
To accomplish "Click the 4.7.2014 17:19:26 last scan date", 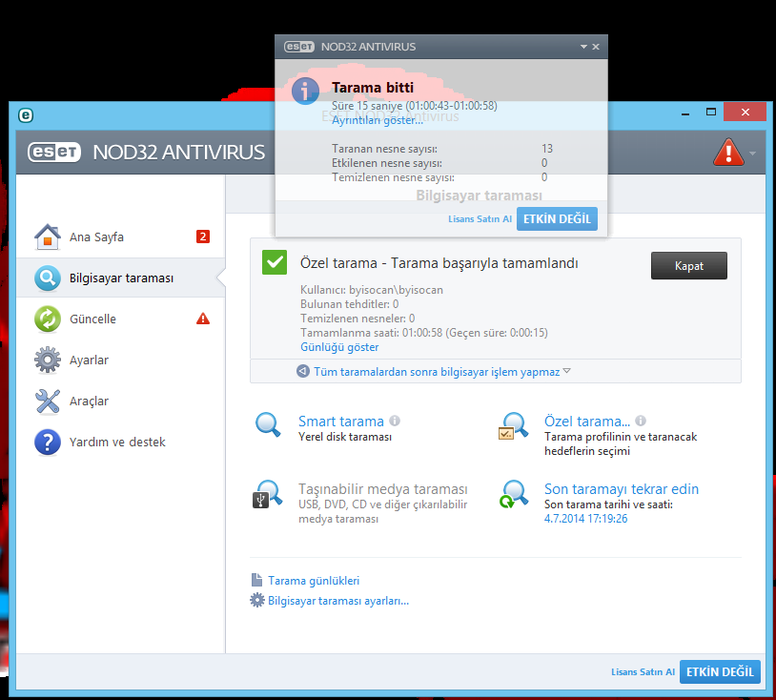I will pos(585,518).
